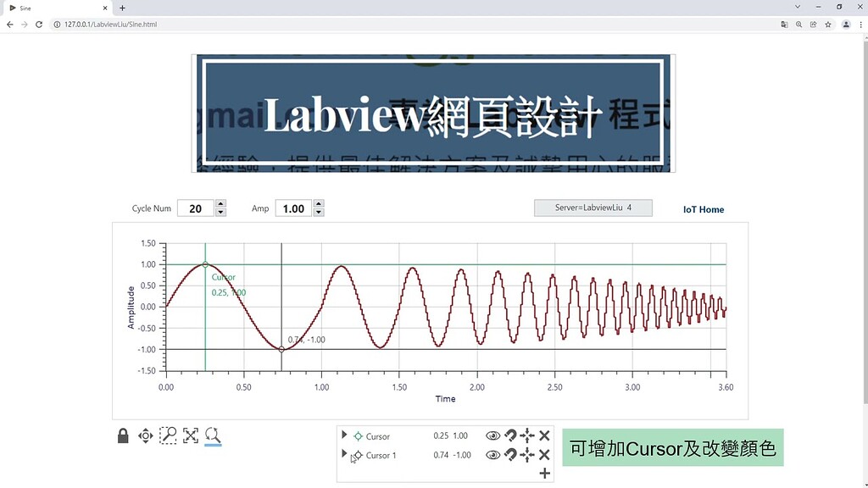Click the lock icon on graph toolbar
The image size is (868, 488).
click(123, 435)
